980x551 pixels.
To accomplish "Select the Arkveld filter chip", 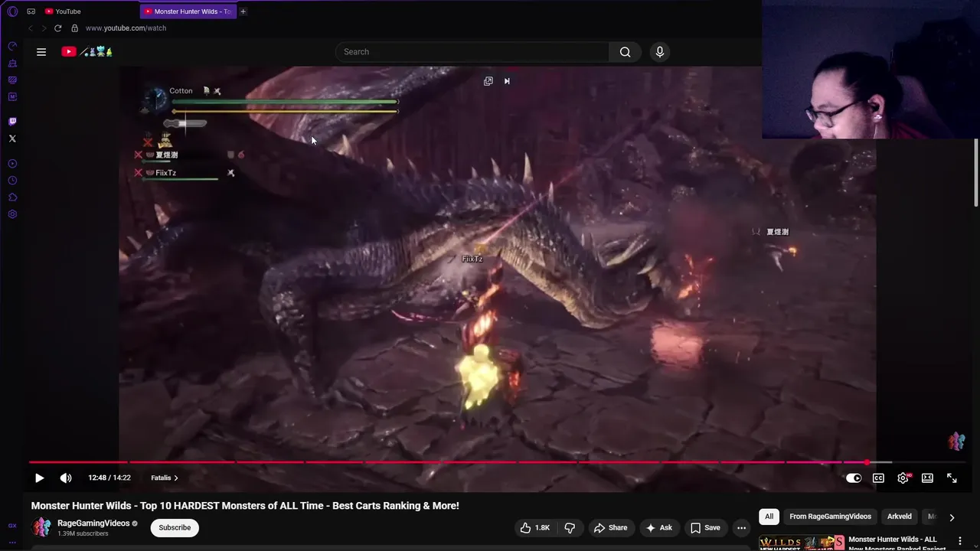I will (899, 517).
